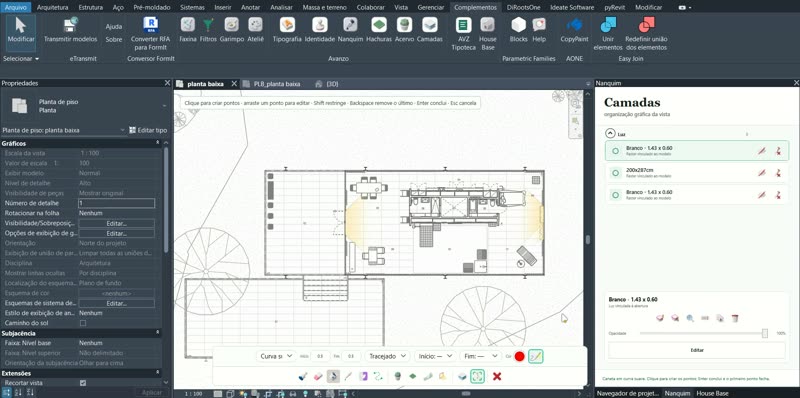The image size is (800, 398).
Task: Open House Base ribbon button
Action: point(487,33)
